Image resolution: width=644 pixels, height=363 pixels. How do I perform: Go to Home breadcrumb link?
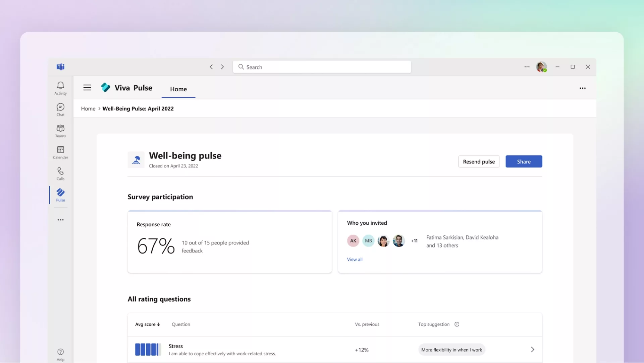[88, 109]
